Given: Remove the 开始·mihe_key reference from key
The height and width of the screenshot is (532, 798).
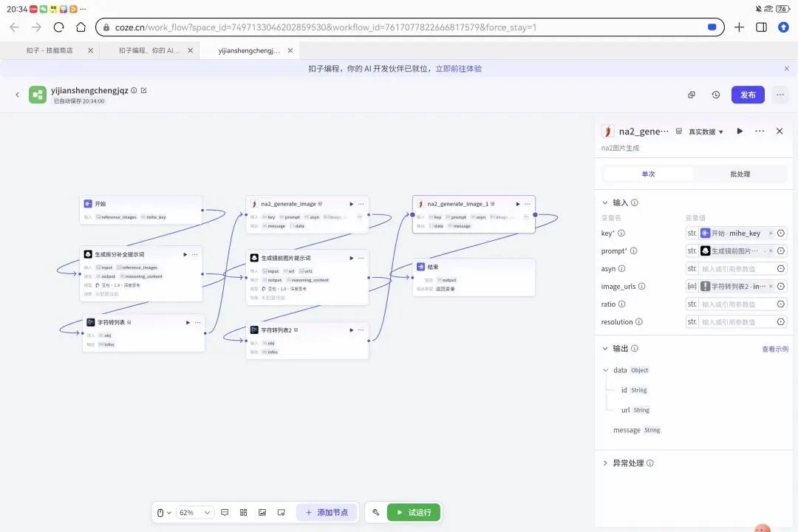Looking at the screenshot, I should [771, 233].
